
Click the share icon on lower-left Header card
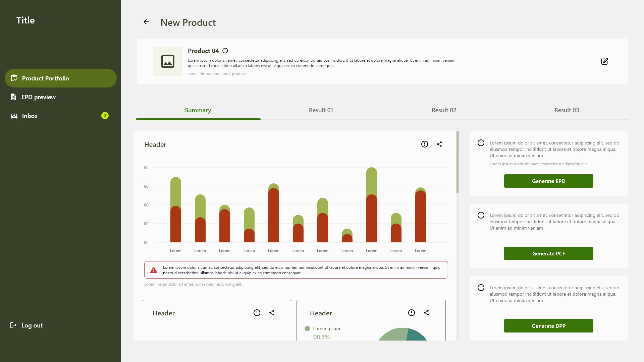point(272,313)
